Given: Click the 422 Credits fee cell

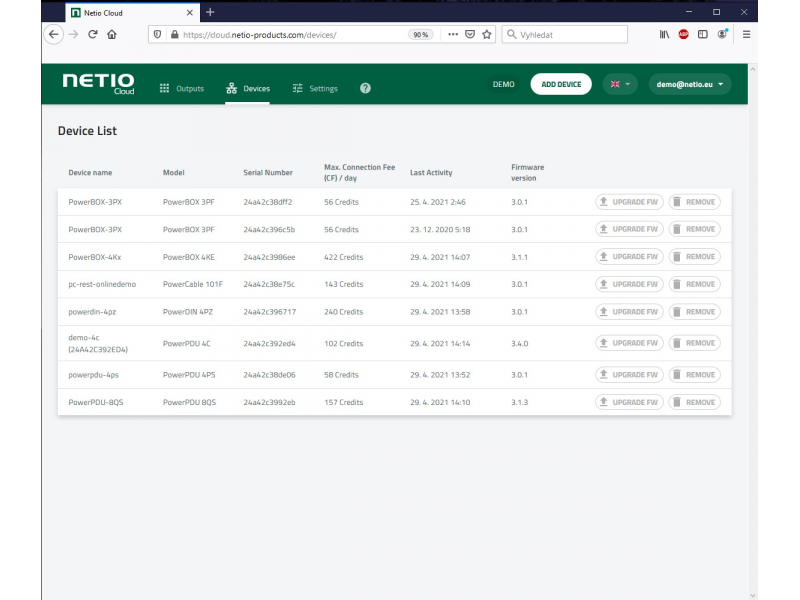Looking at the screenshot, I should [343, 257].
